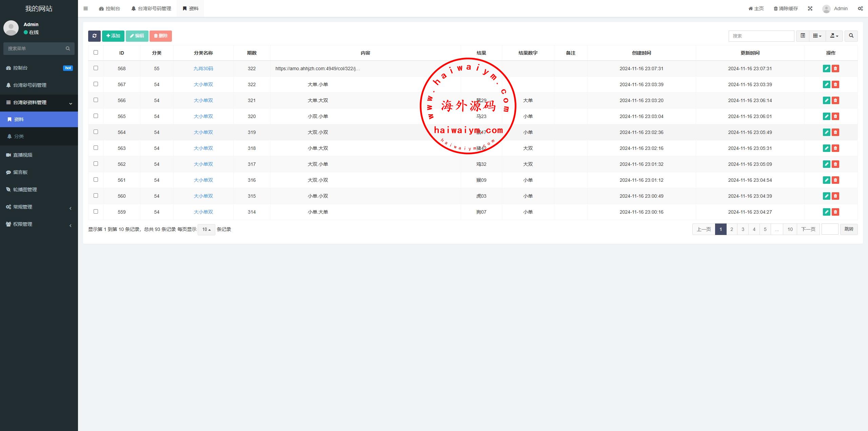The image size is (868, 431).
Task: Click the red delete icon for row 559
Action: point(835,212)
